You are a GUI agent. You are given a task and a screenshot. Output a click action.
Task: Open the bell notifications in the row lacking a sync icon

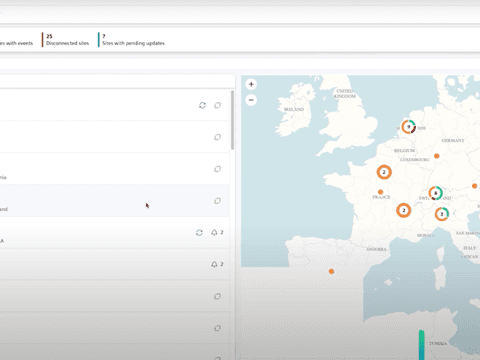(217, 264)
